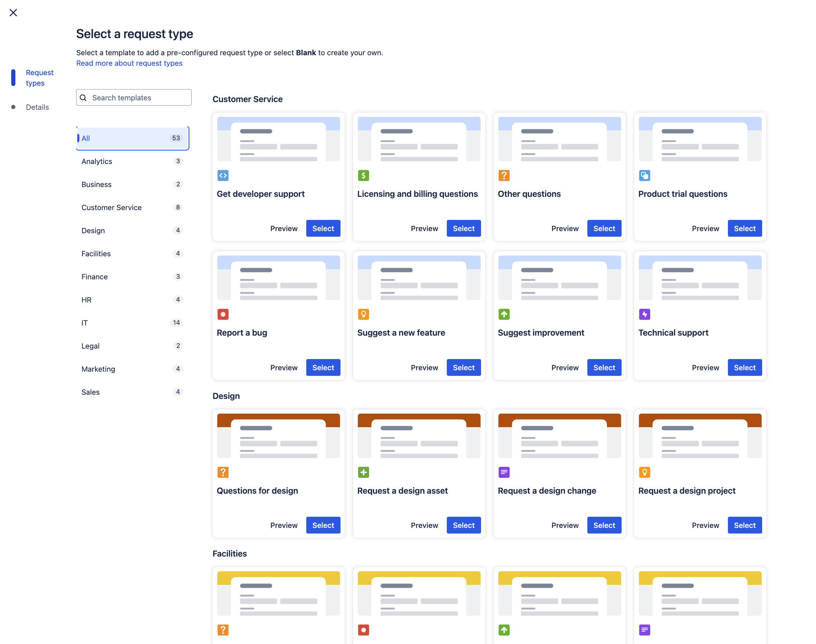Viewport: 816px width, 644px height.
Task: Preview the Technical support template
Action: [706, 367]
